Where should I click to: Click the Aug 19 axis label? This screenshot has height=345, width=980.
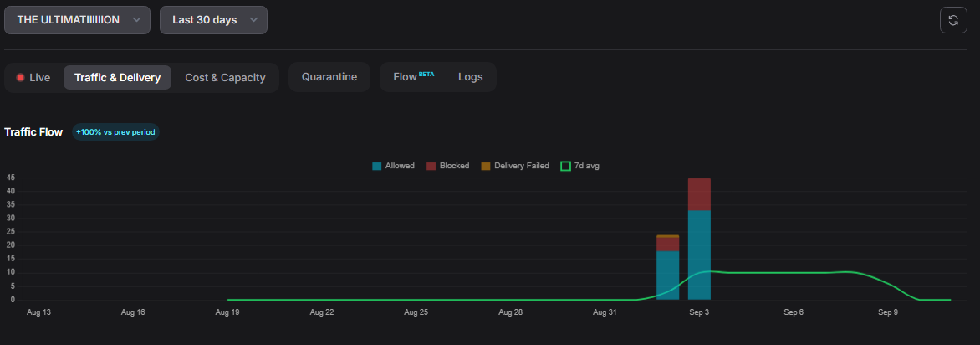[227, 312]
